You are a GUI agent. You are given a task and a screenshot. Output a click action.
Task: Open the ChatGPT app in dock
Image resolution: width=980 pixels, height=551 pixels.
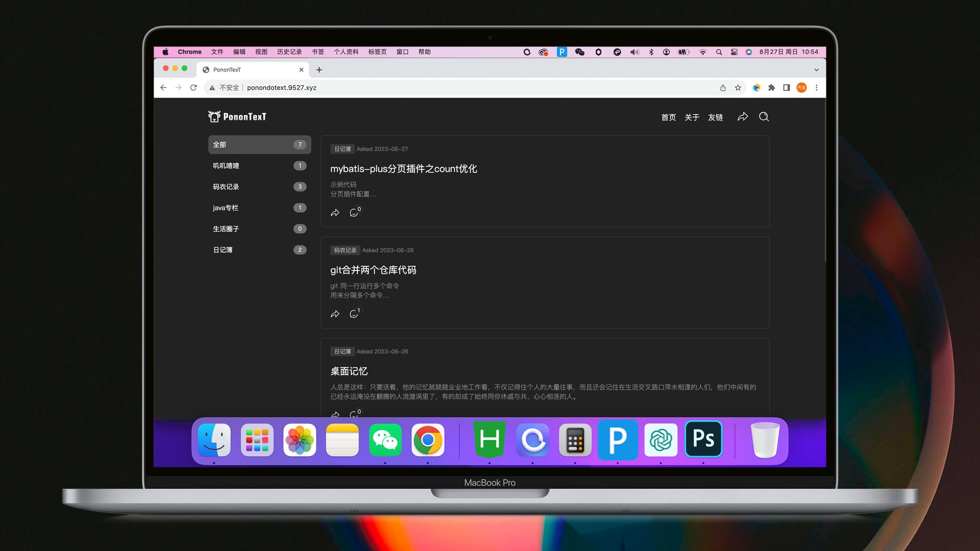click(x=661, y=440)
